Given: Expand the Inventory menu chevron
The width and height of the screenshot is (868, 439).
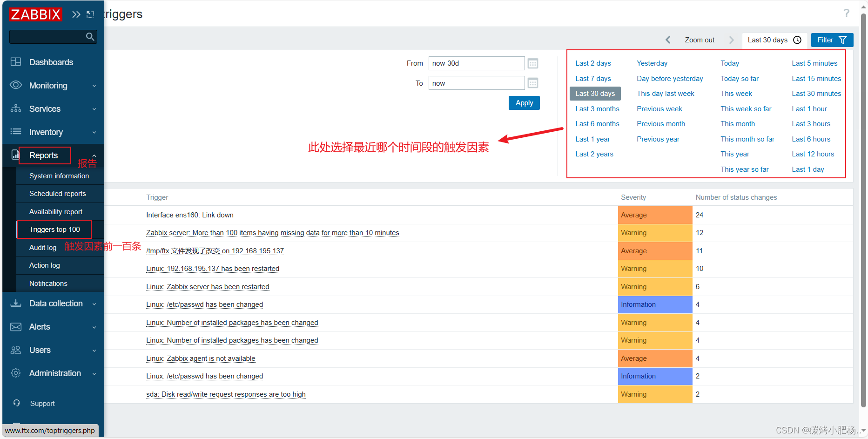Looking at the screenshot, I should (94, 132).
